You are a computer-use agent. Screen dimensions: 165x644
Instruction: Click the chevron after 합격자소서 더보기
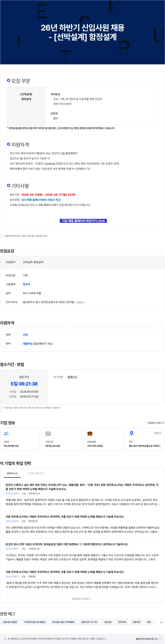(92, 599)
